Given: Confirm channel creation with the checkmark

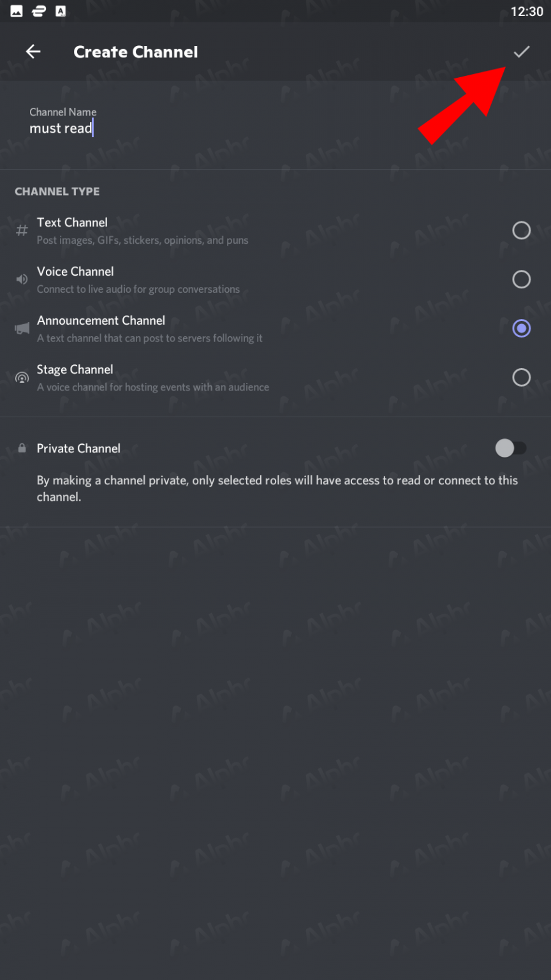Looking at the screenshot, I should [522, 52].
